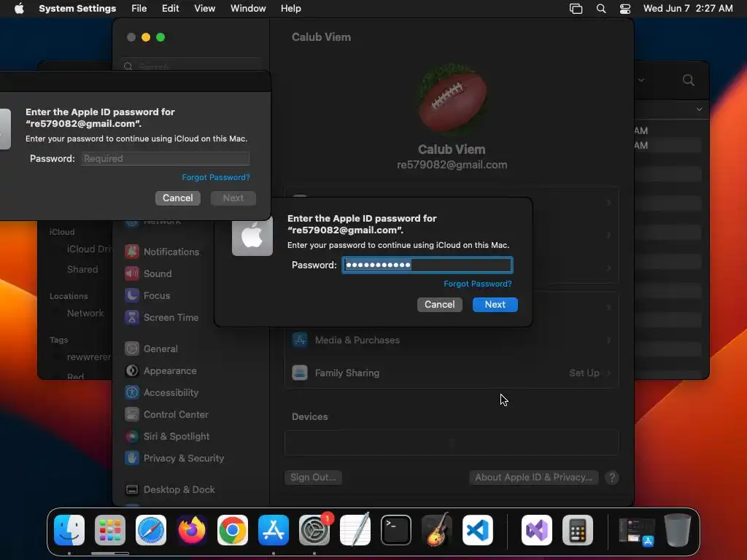Open Launchpad from the Dock
The image size is (747, 560).
tap(110, 530)
